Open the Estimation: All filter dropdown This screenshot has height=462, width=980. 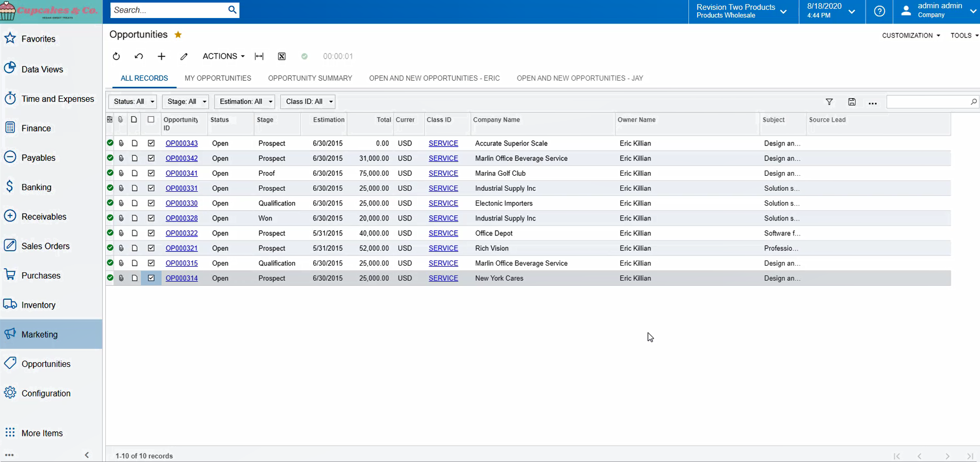tap(244, 102)
